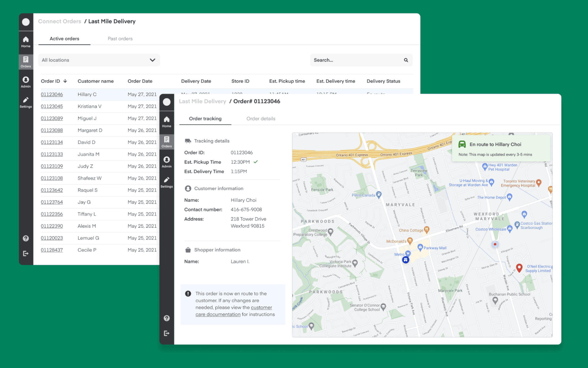The width and height of the screenshot is (588, 368).
Task: Click the magnifying glass search icon
Action: pyautogui.click(x=406, y=60)
